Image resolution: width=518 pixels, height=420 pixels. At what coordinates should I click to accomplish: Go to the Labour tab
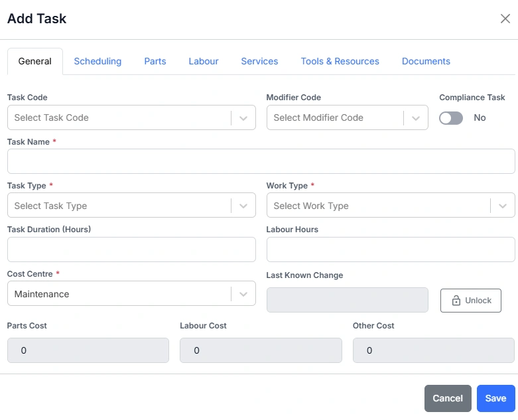(204, 61)
